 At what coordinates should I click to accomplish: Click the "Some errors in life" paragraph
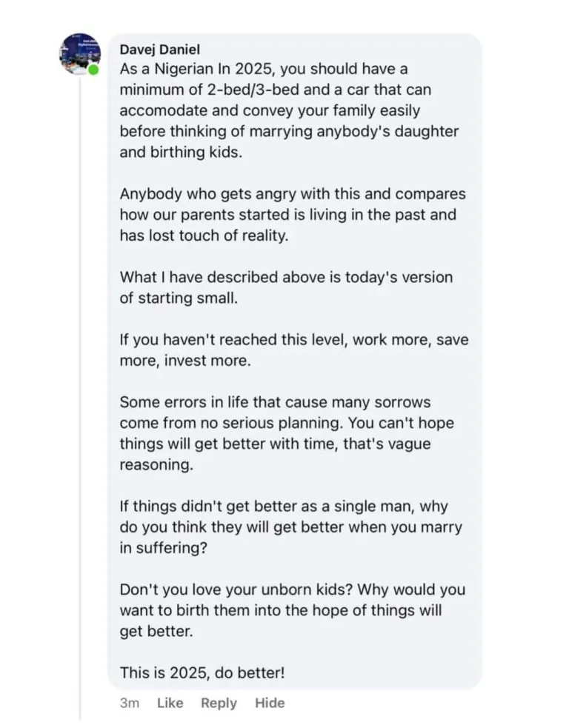tap(287, 434)
